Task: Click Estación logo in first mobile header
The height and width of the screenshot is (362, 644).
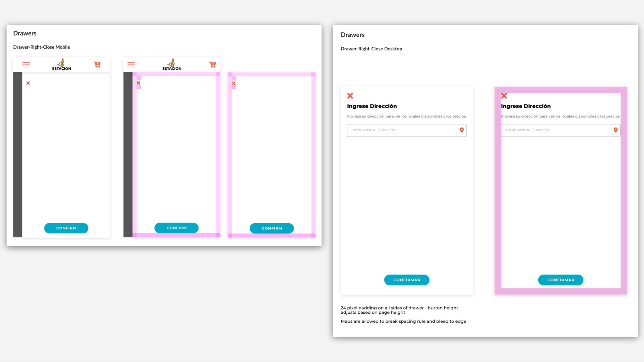Action: 62,65
